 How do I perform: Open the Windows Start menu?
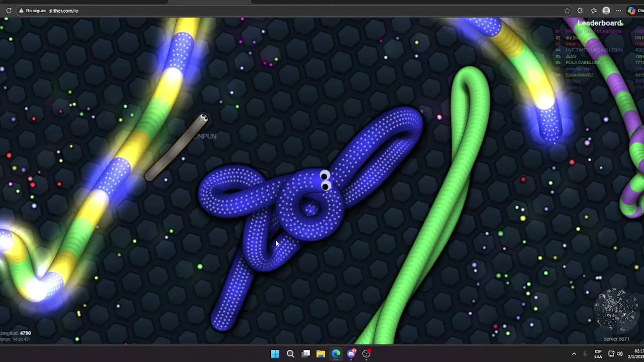click(x=275, y=354)
